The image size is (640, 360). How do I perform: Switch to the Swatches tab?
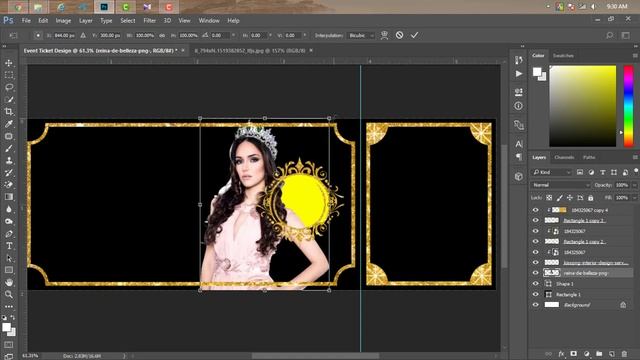point(563,56)
